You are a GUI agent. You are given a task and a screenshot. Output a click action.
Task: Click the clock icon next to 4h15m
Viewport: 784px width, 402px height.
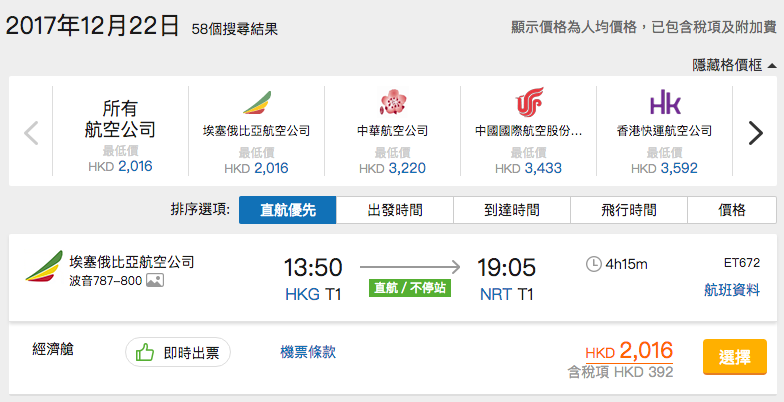click(594, 264)
